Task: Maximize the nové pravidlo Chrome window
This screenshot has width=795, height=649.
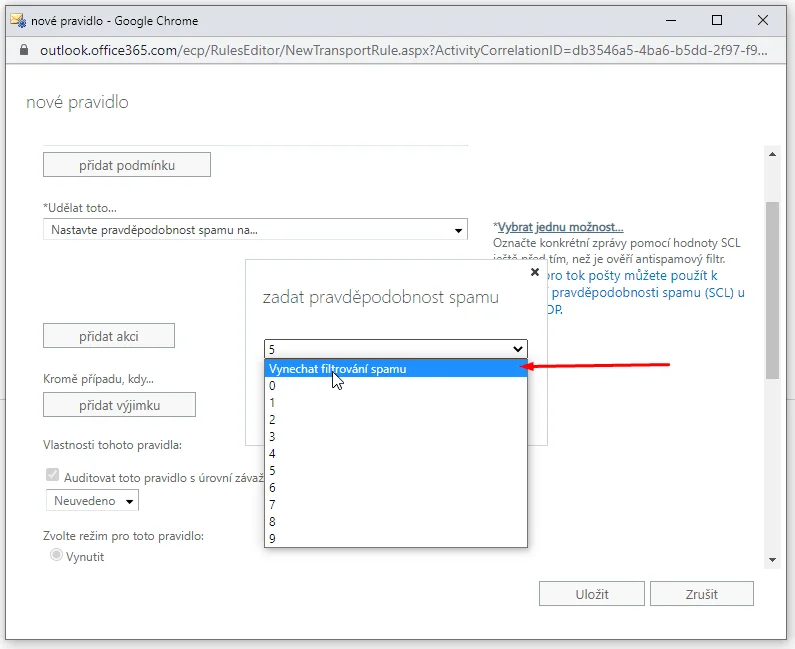Action: pos(717,20)
